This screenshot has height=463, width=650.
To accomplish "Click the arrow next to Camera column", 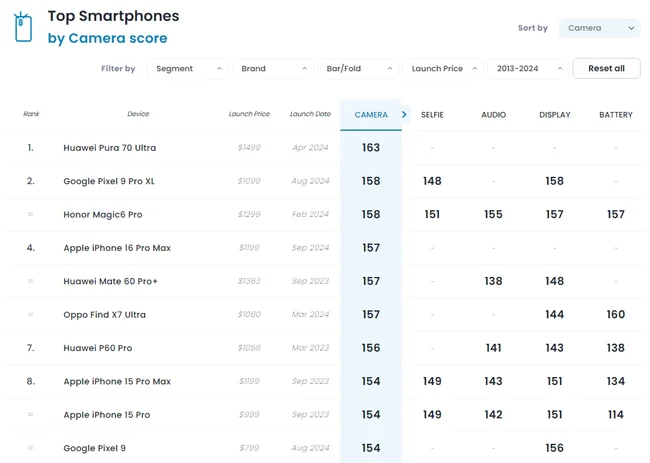I will [x=404, y=115].
